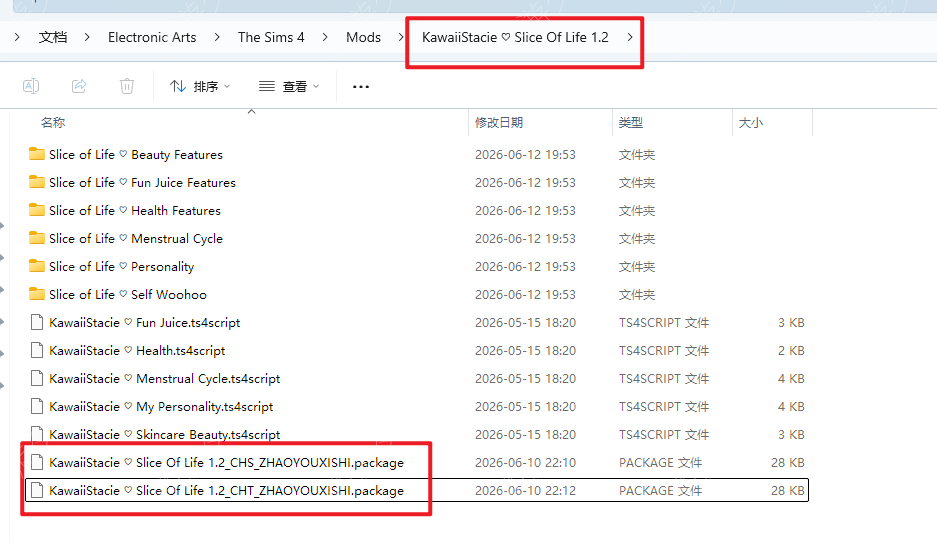Click the date of Self Woohoo folder

click(x=525, y=294)
